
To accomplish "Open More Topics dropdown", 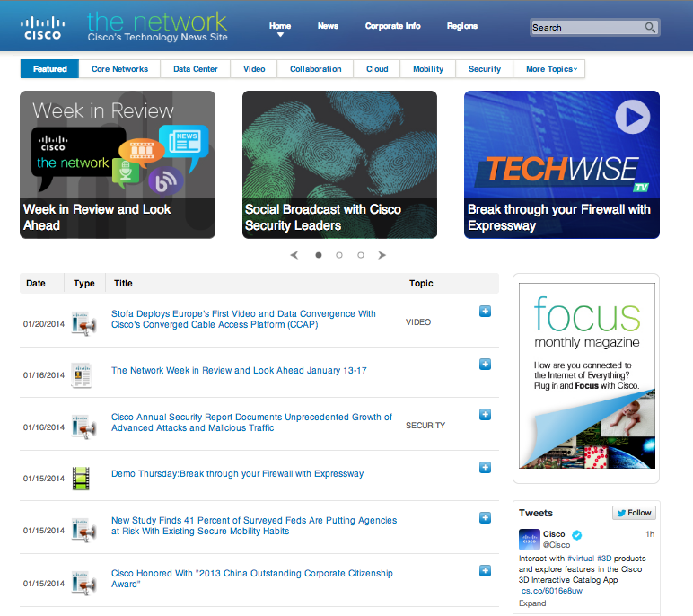I will click(549, 69).
